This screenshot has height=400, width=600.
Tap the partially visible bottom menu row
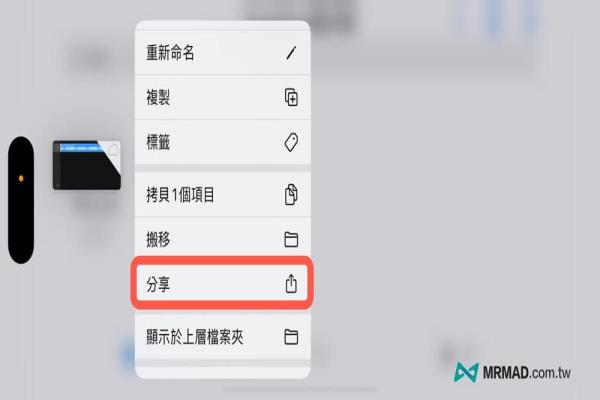coord(223,373)
